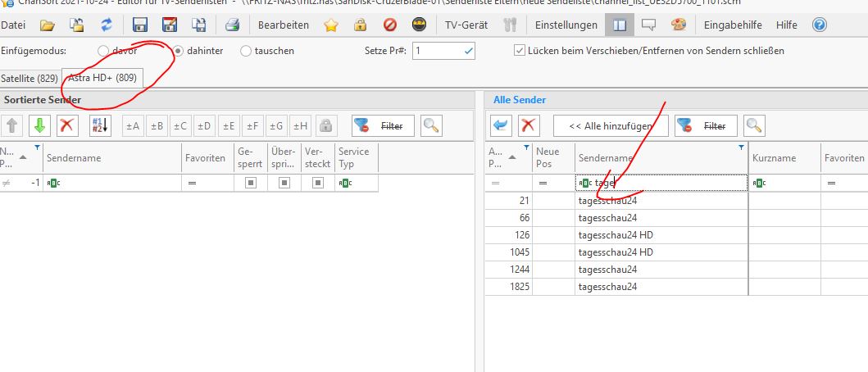868x372 pixels.
Task: Open the color palette theme icon
Action: pyautogui.click(x=678, y=25)
